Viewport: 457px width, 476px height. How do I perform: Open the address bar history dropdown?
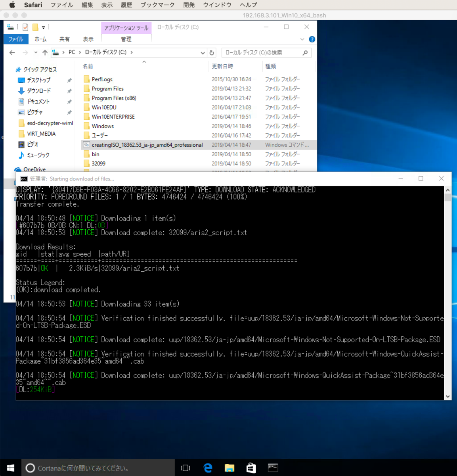(203, 52)
